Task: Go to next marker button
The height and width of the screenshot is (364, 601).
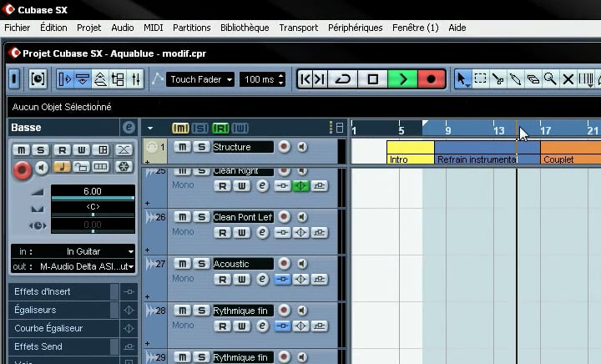Action: 320,79
